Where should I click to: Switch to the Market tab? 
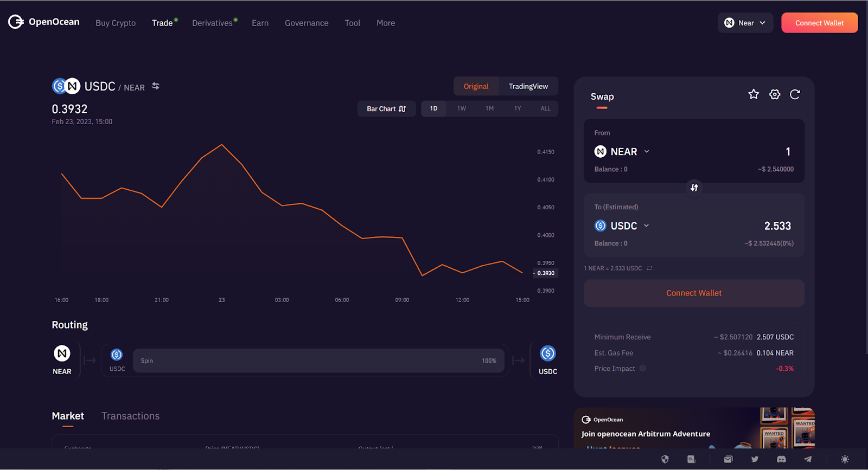click(x=68, y=416)
